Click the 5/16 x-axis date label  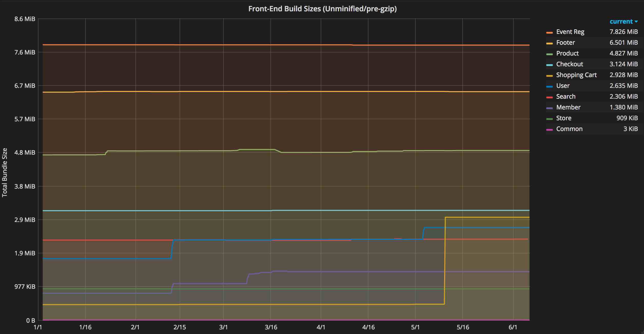[463, 327]
